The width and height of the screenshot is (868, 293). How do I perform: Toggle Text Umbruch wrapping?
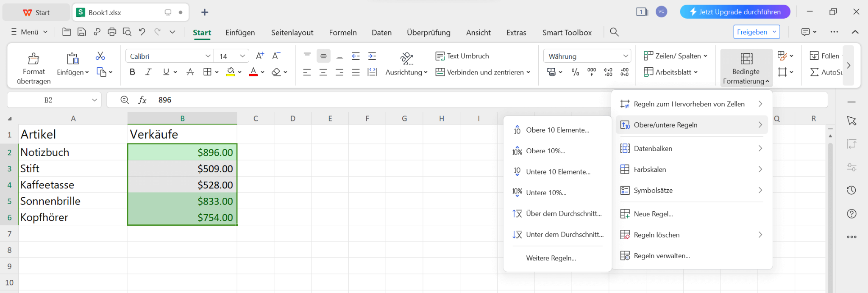(462, 56)
